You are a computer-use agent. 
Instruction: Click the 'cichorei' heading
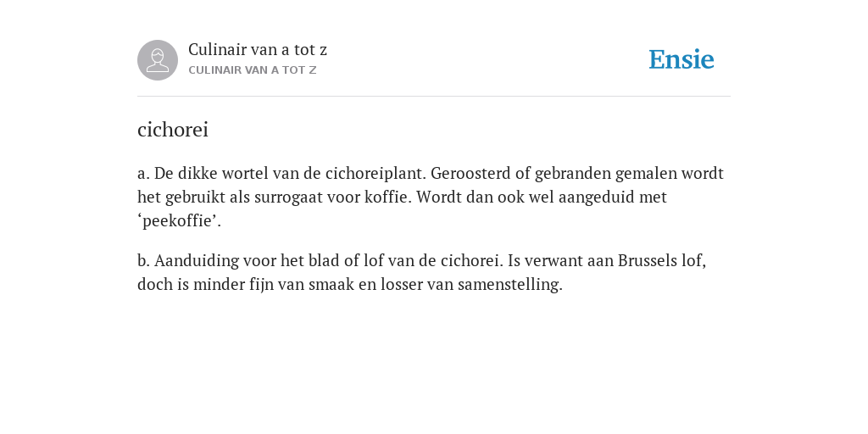[173, 130]
